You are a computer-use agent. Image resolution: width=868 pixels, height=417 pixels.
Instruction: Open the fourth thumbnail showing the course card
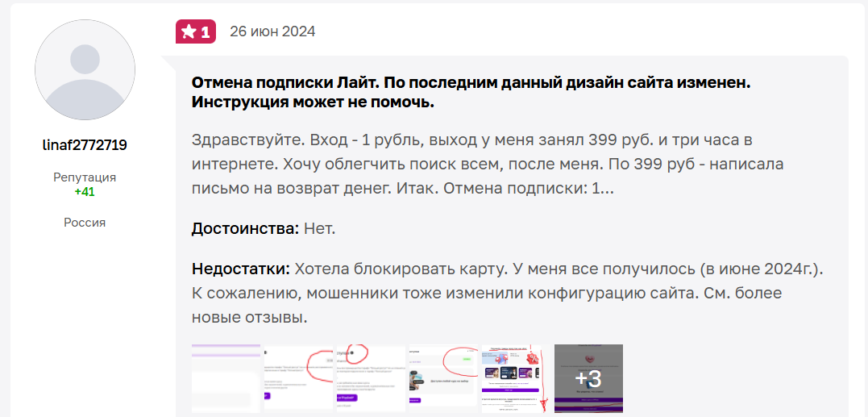point(443,378)
